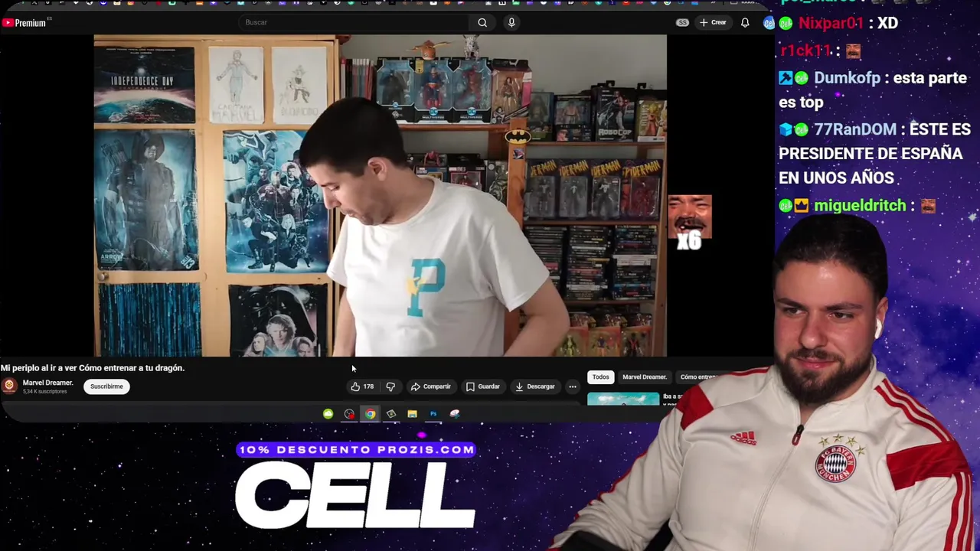Click green round taskbar icon

(328, 414)
